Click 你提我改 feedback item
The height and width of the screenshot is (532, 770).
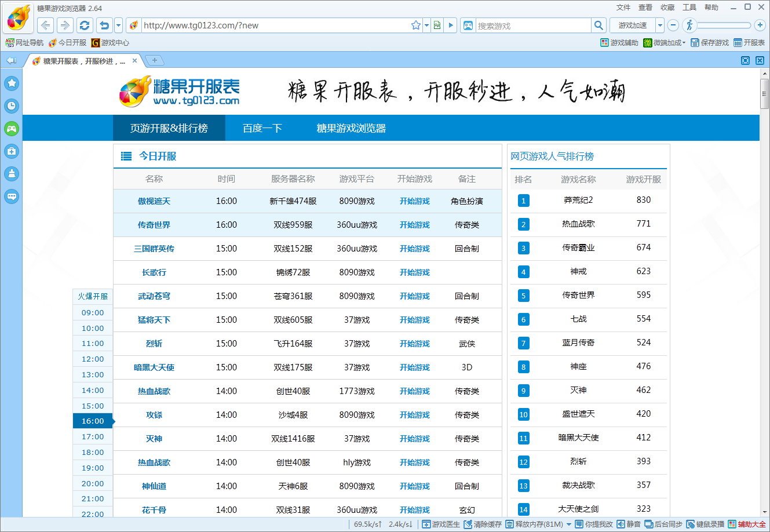point(594,524)
